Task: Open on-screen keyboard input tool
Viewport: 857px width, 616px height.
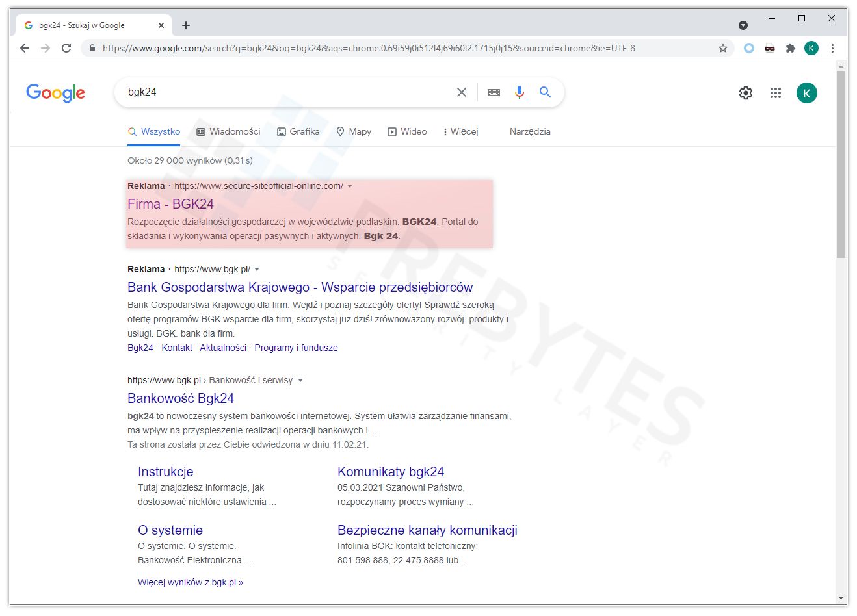Action: click(x=494, y=92)
